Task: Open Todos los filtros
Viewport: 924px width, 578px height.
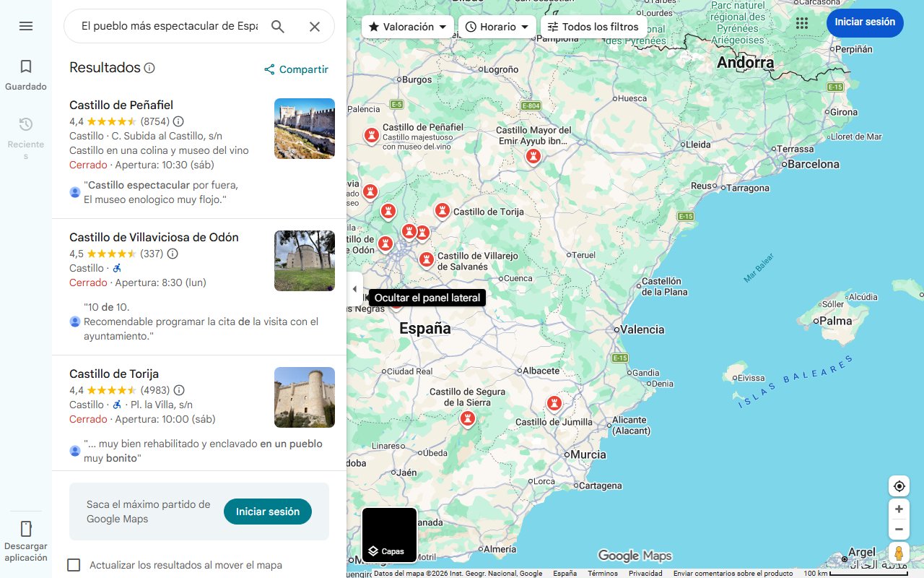Action: pos(593,26)
